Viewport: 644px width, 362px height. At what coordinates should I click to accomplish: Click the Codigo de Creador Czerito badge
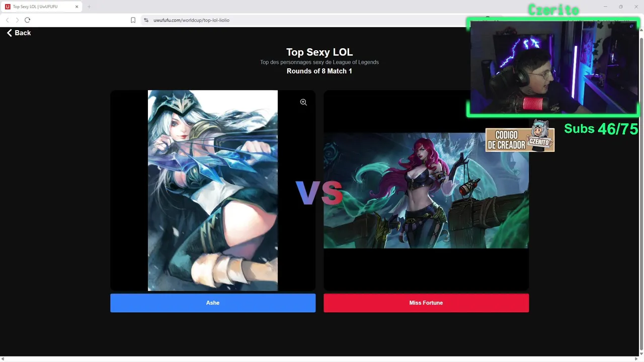click(x=520, y=137)
